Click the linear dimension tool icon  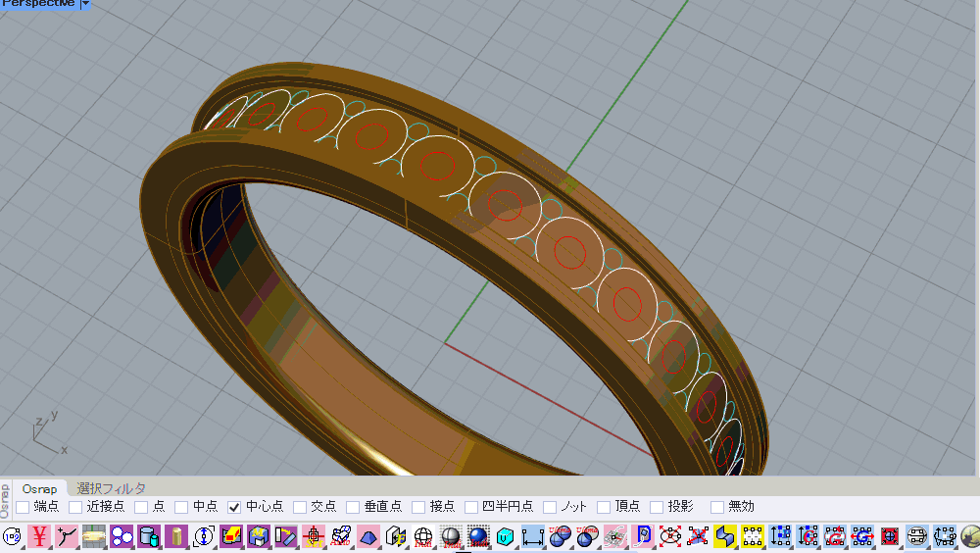point(533,536)
